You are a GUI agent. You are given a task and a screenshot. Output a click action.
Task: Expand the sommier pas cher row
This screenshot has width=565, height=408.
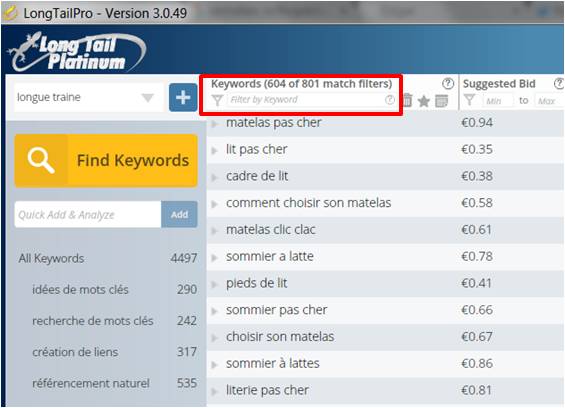[x=215, y=311]
